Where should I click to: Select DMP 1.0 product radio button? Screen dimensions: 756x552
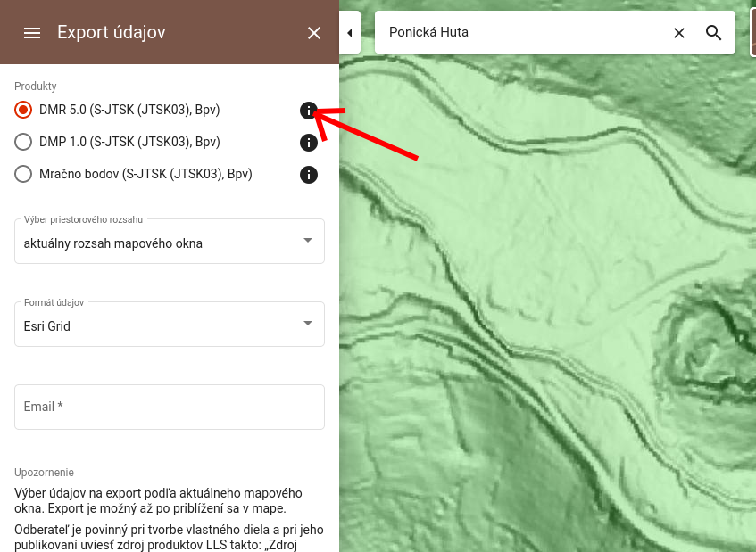(23, 142)
